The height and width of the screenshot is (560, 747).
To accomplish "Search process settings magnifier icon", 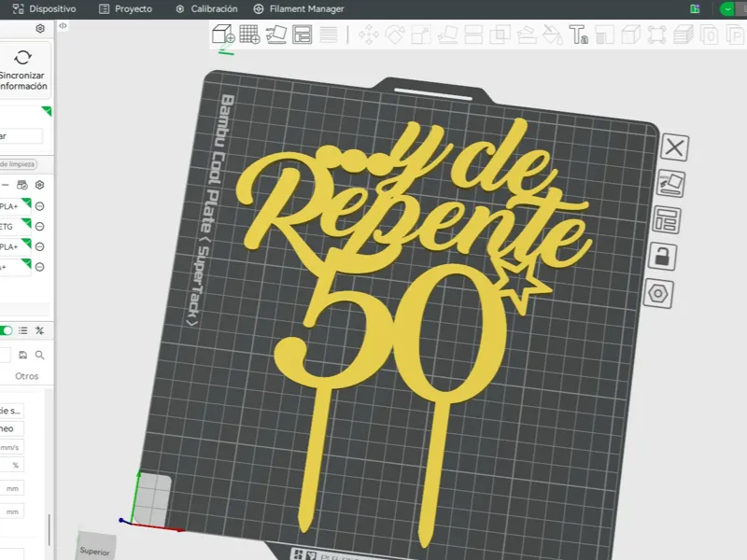I will 40,355.
